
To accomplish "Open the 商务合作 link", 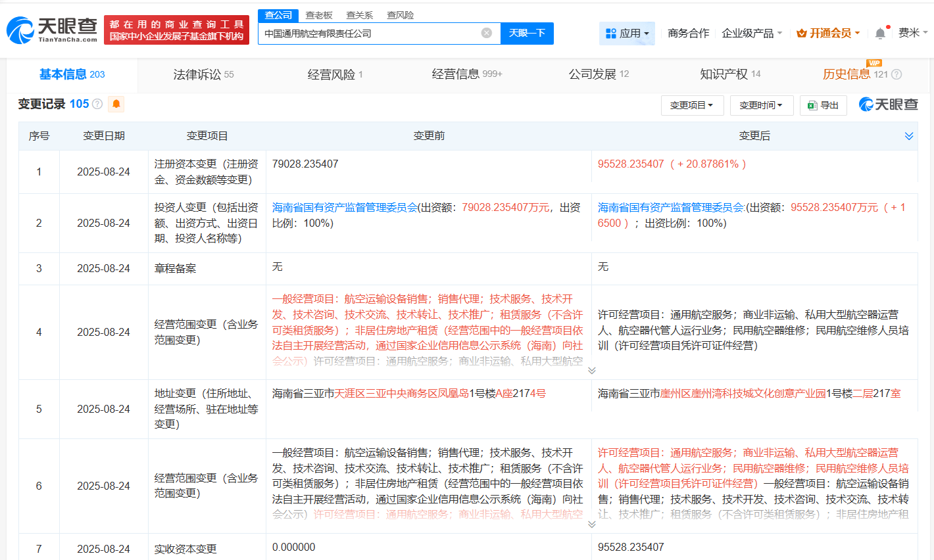I will coord(688,33).
